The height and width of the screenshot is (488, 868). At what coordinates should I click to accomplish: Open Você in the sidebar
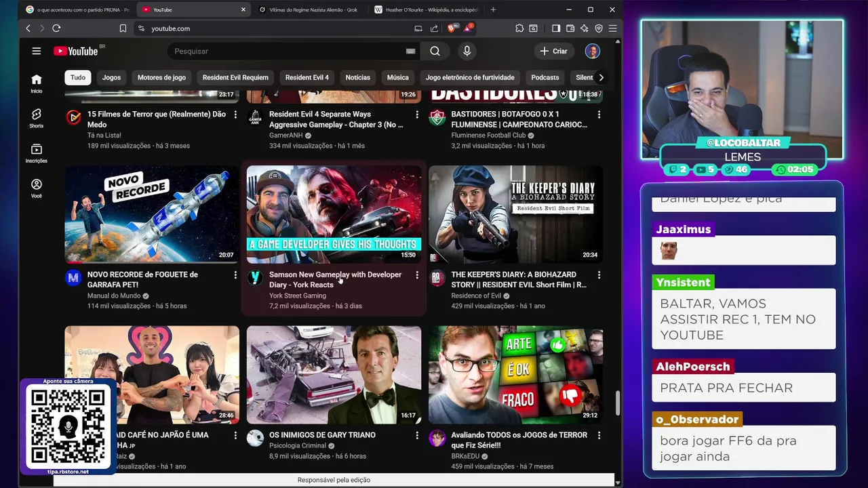(37, 189)
